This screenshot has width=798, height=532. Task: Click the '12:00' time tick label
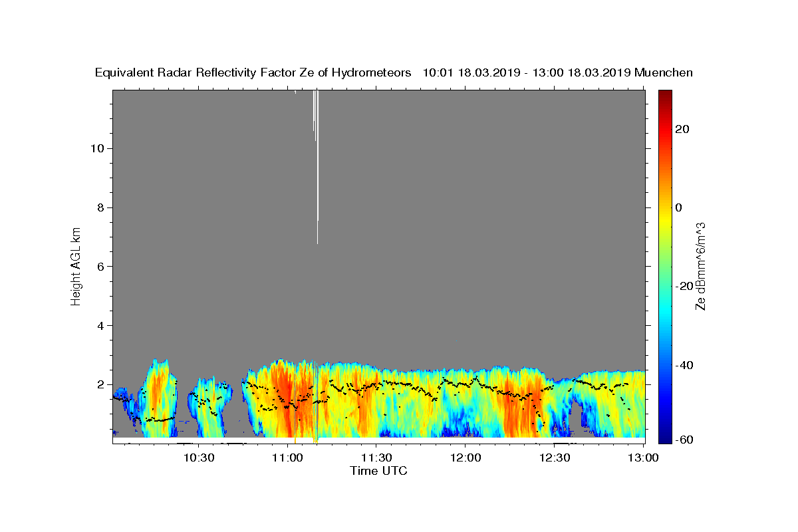click(465, 458)
